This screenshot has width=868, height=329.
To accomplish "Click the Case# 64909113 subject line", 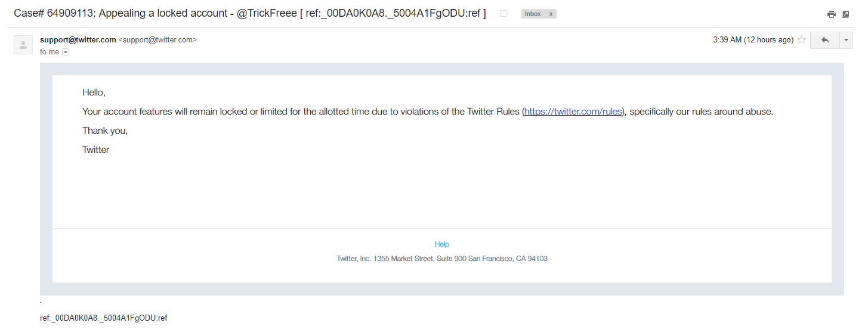I will [249, 14].
